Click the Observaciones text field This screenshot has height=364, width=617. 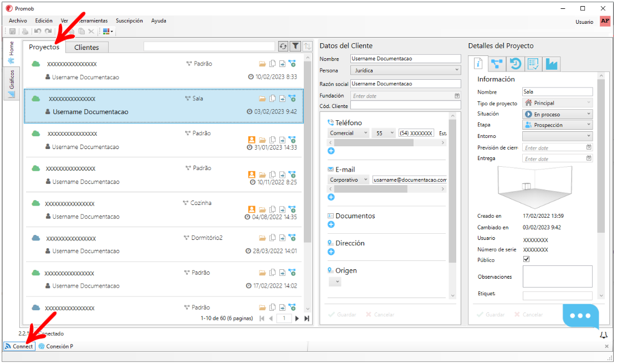557,276
